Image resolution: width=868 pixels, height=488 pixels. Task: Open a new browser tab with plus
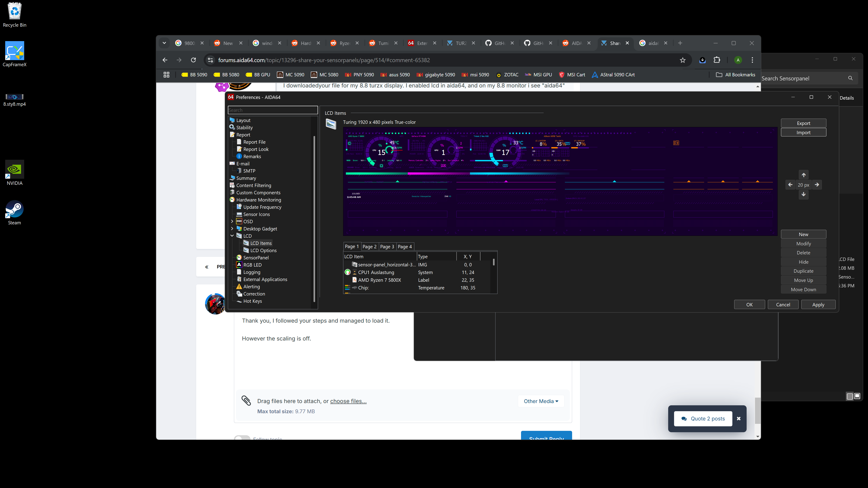pos(680,43)
